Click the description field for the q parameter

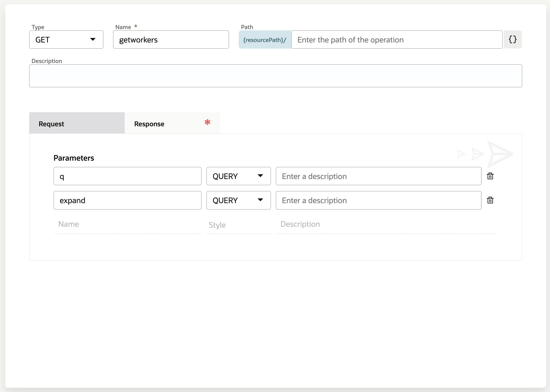(378, 176)
